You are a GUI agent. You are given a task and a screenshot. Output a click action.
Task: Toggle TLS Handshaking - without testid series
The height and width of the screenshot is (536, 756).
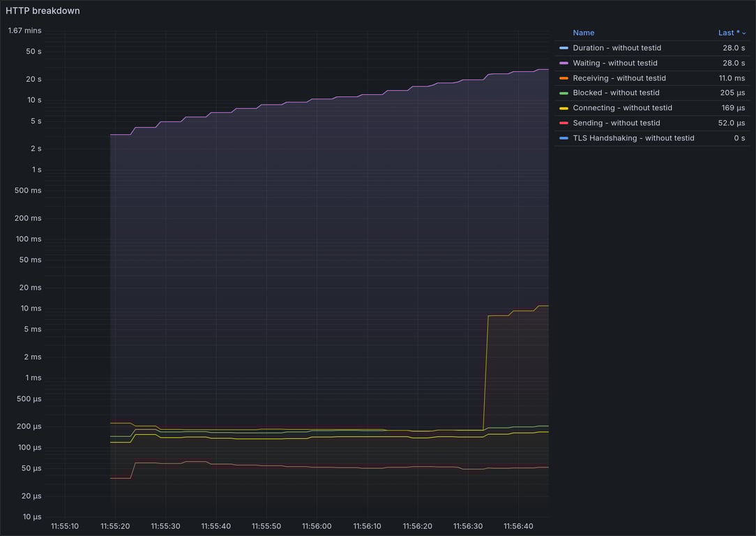[633, 138]
